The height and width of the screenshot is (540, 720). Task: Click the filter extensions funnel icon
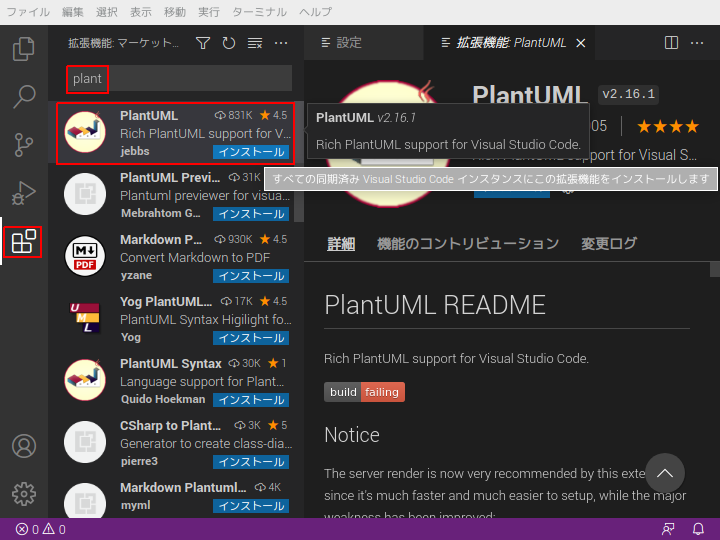[x=203, y=43]
